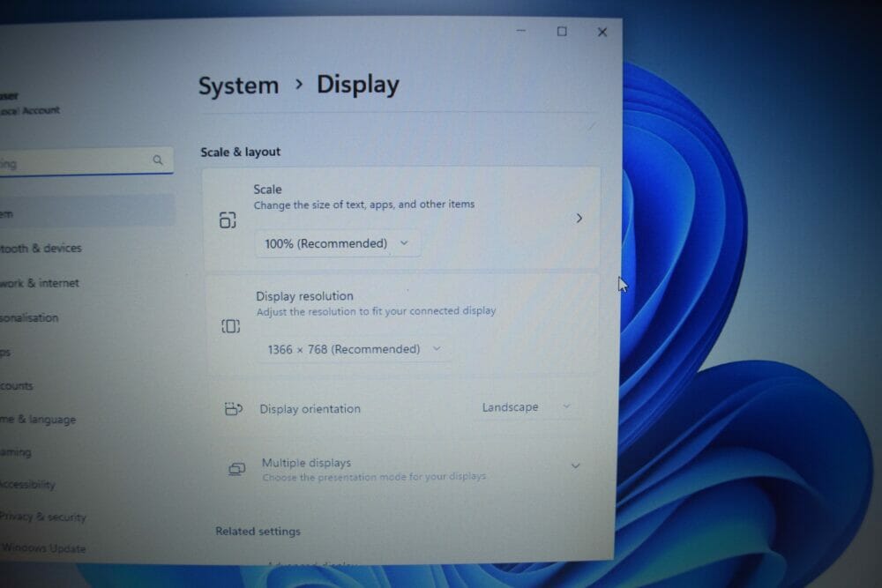Click 'Adjust the resolution to fit your connected display'
The width and height of the screenshot is (882, 588).
(x=377, y=311)
